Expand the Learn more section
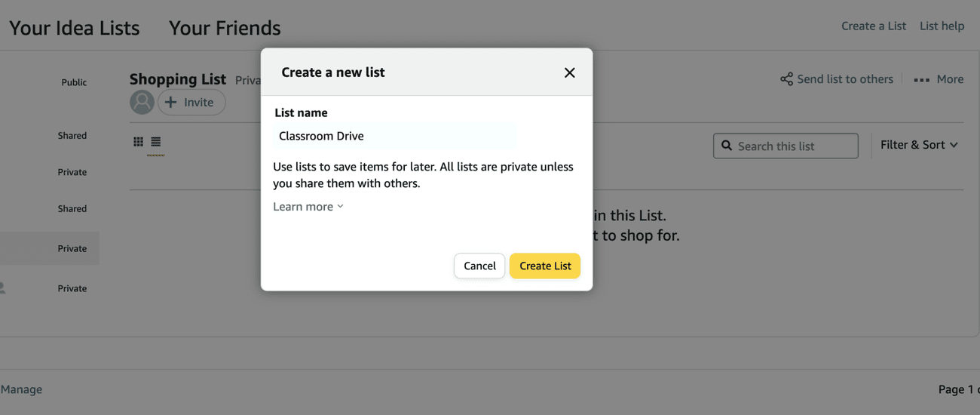The width and height of the screenshot is (980, 415). (308, 207)
